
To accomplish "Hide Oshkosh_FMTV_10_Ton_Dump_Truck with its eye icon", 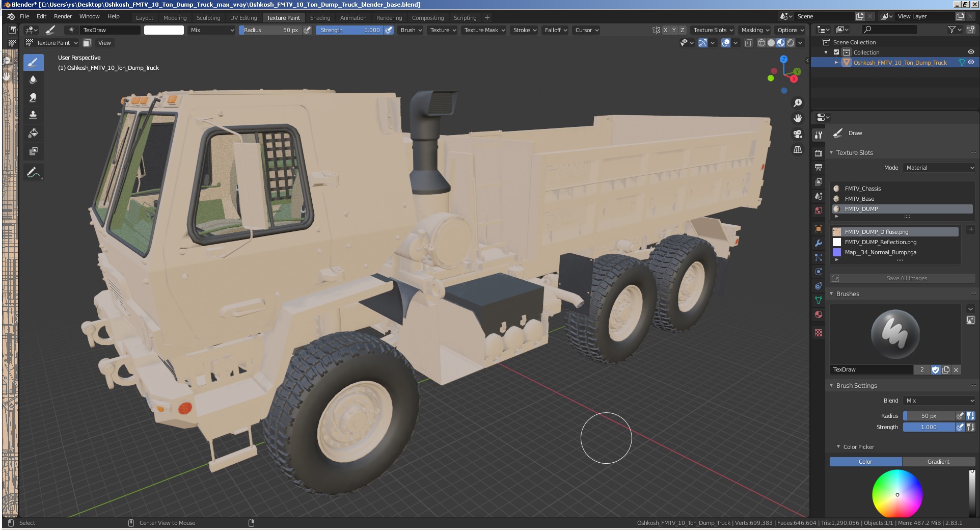I will click(x=971, y=62).
